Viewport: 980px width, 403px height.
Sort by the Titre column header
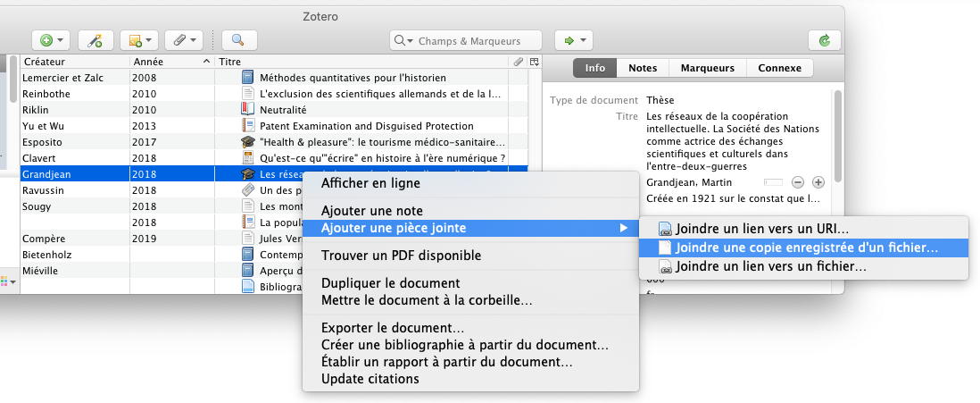[x=361, y=62]
